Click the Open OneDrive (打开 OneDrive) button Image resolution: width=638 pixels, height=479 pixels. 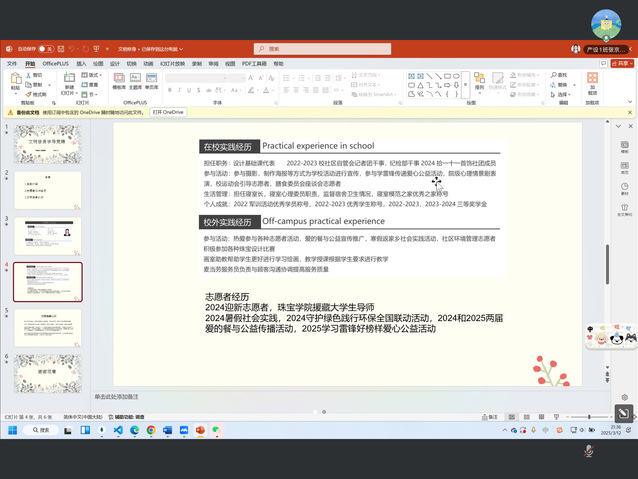point(168,112)
